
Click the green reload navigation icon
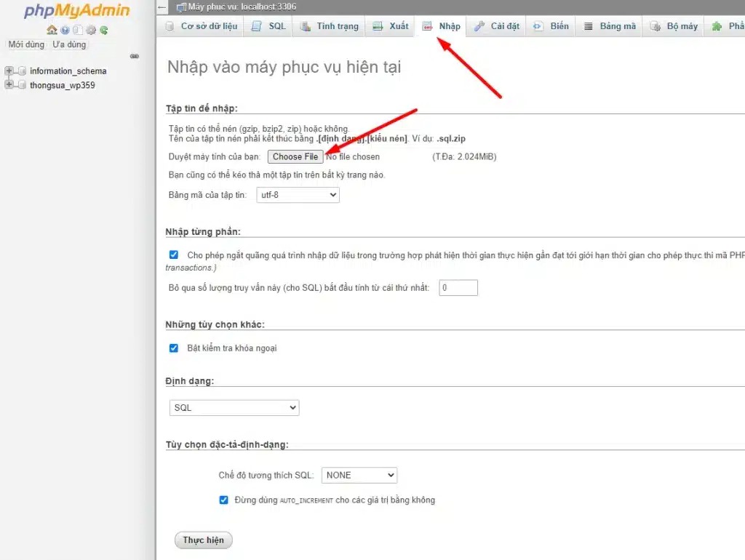104,30
